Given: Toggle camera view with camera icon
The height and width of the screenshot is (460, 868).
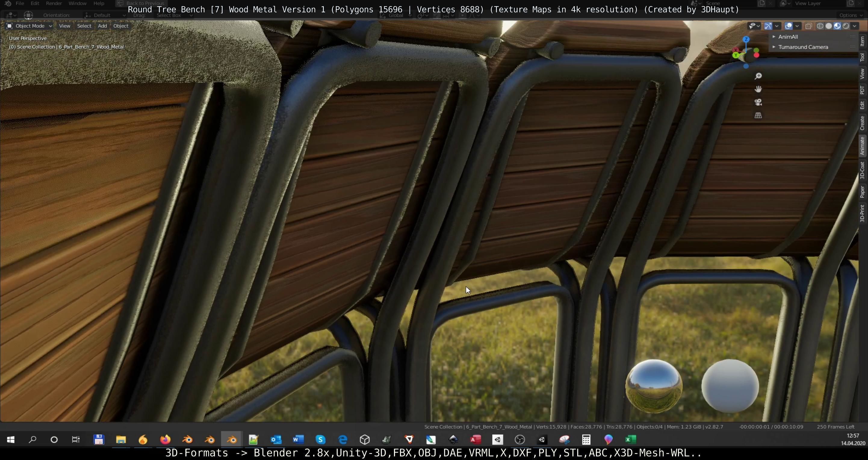Looking at the screenshot, I should point(758,102).
